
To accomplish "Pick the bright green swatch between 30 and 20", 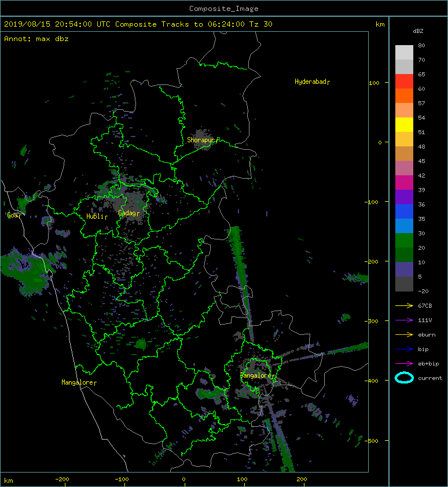I will pos(404,241).
